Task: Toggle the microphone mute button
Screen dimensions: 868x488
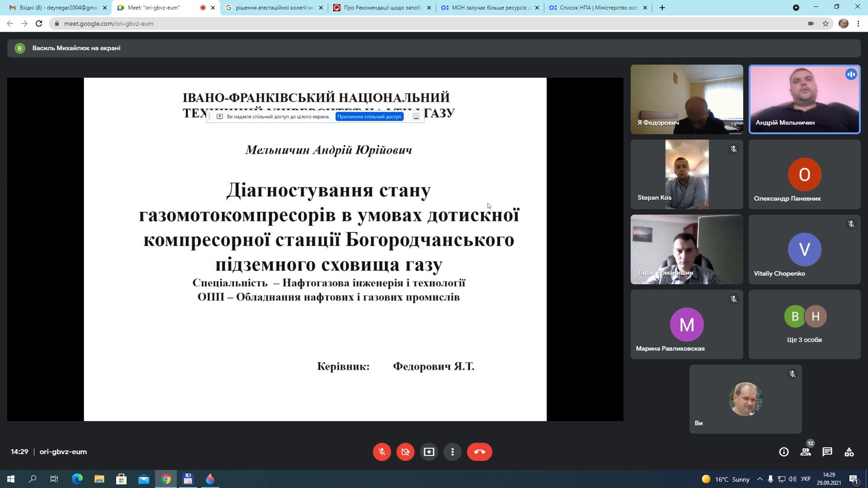Action: [382, 452]
